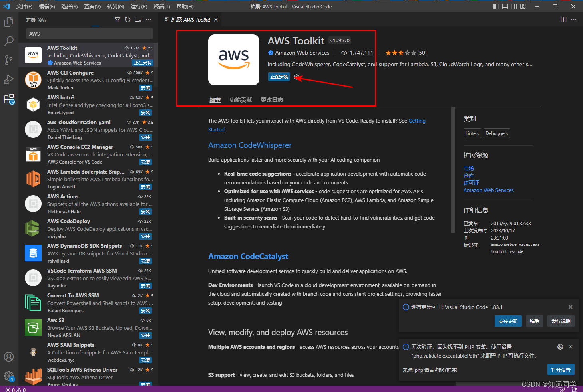The height and width of the screenshot is (392, 583).
Task: Open AWS Toolkit manage gear icon
Action: pos(296,77)
